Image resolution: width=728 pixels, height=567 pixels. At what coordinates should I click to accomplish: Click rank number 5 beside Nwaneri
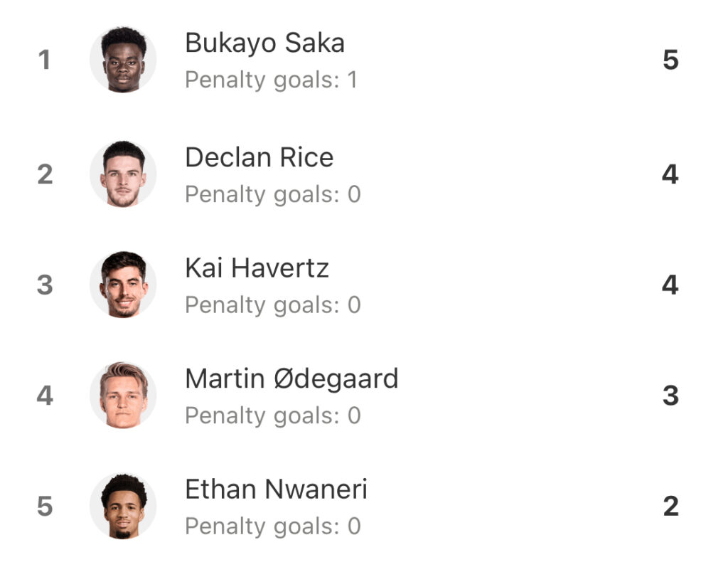tap(45, 506)
